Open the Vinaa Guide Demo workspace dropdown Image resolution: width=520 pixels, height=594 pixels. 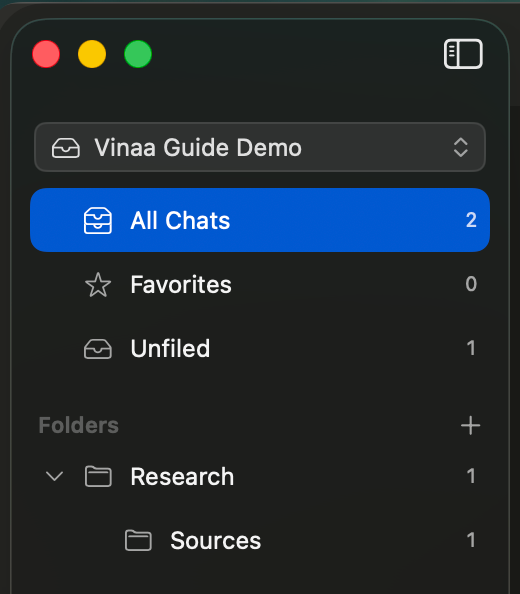tap(260, 147)
